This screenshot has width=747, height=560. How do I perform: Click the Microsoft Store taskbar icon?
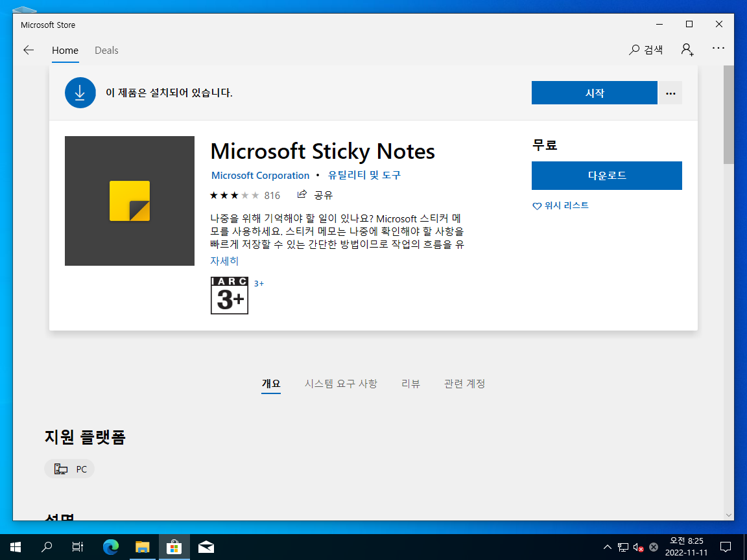[174, 547]
